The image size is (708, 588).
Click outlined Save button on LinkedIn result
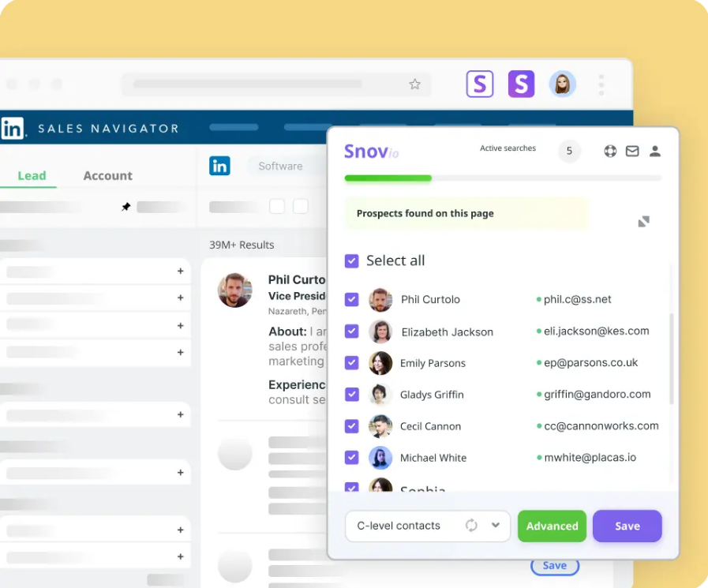pyautogui.click(x=554, y=567)
